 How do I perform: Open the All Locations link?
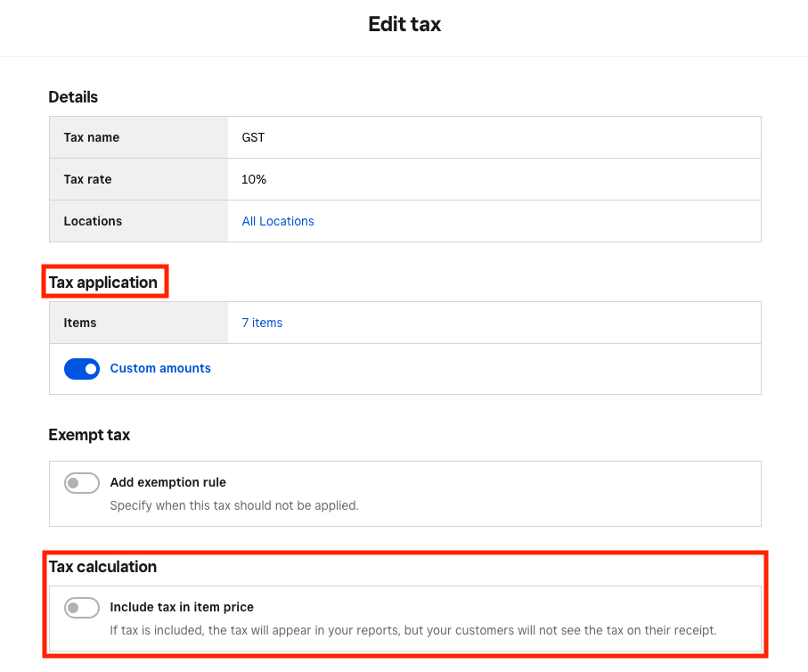click(x=278, y=221)
